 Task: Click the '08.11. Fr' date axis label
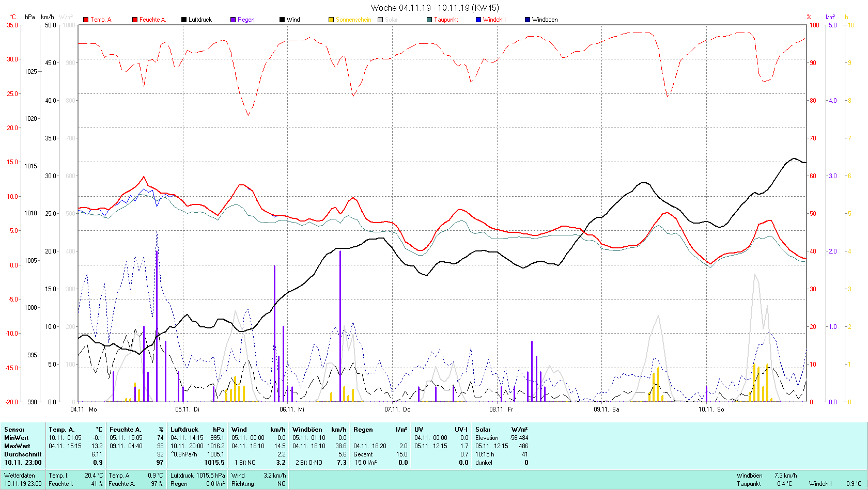(501, 409)
